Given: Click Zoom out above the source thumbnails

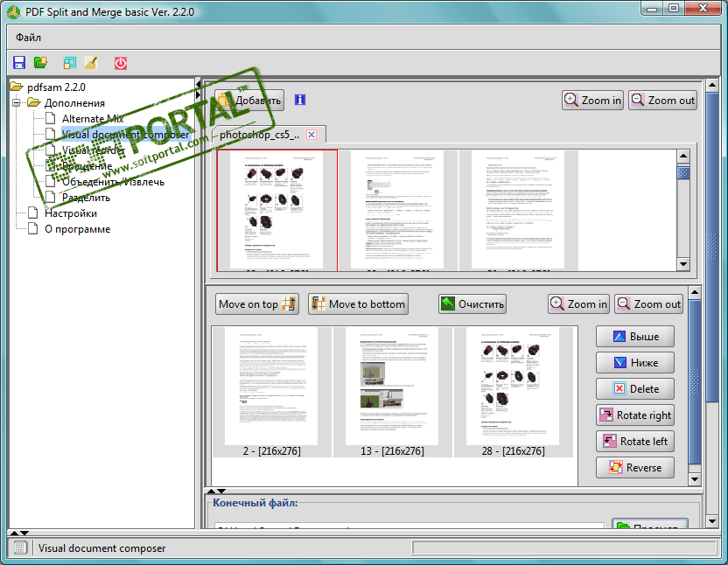Looking at the screenshot, I should (x=663, y=101).
